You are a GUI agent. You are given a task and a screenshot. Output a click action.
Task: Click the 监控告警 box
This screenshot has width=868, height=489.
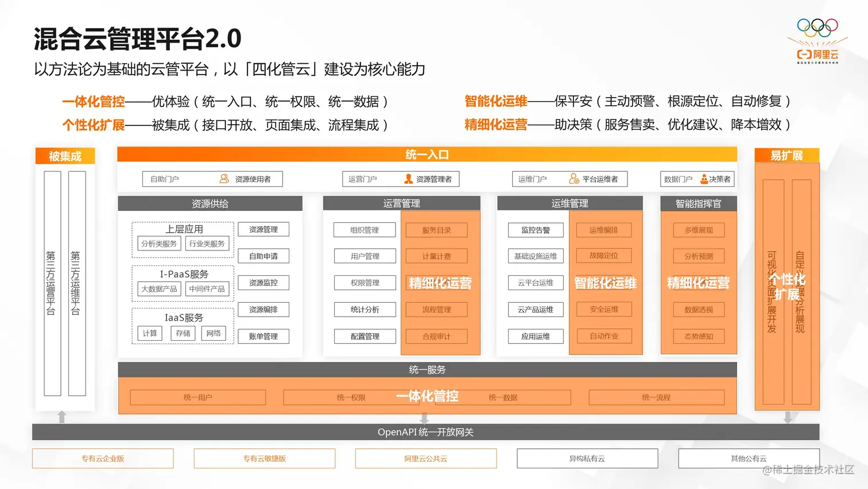click(x=536, y=230)
